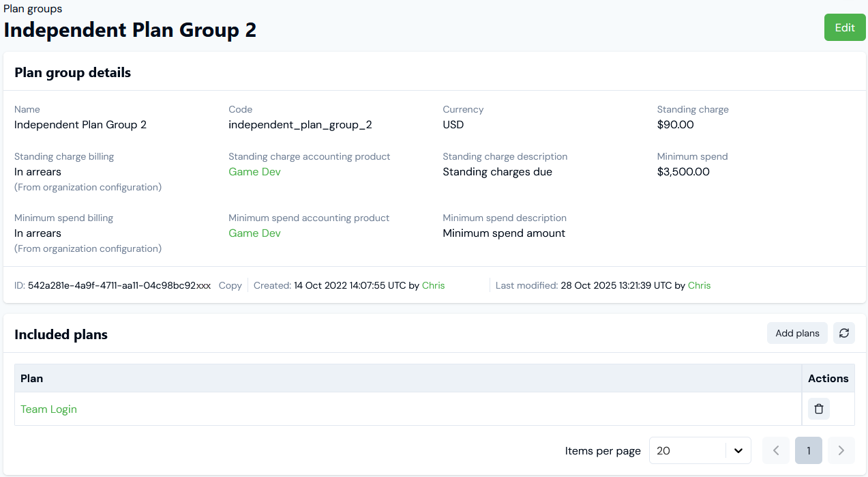Image resolution: width=868 pixels, height=477 pixels.
Task: Click the Minimum spend $3,500.00 value
Action: coord(683,172)
